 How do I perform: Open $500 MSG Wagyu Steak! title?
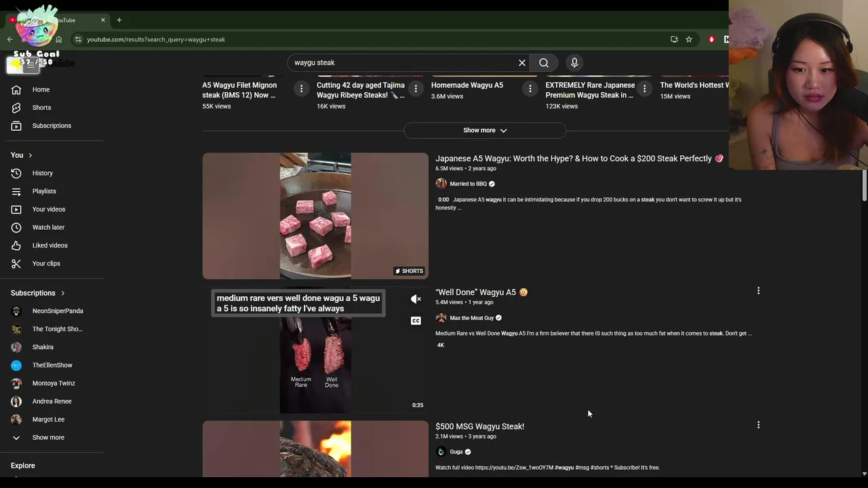click(479, 426)
